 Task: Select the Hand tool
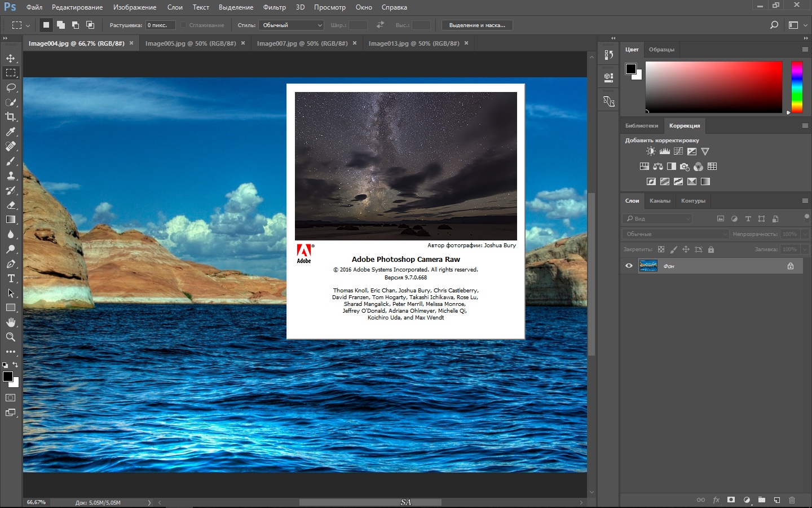[x=11, y=322]
